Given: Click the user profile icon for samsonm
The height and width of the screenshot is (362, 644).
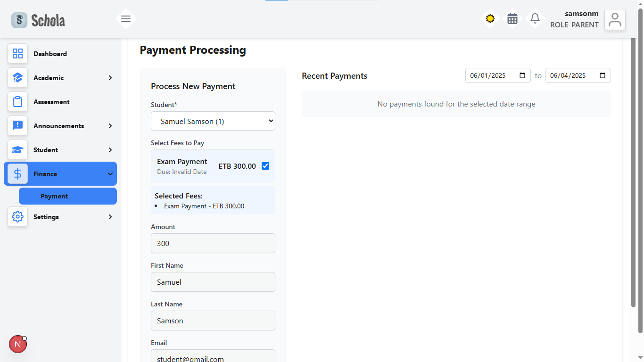Looking at the screenshot, I should (615, 19).
